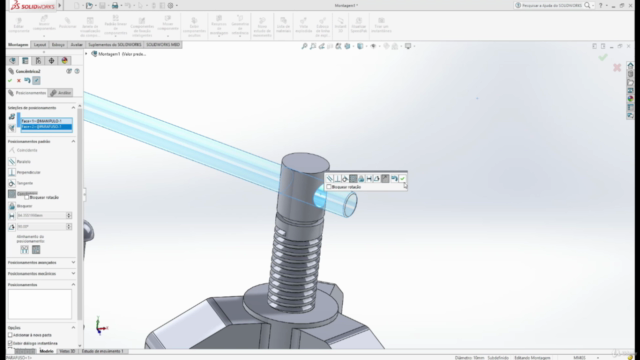Click the distance value input field
640x360 pixels.
click(x=40, y=216)
